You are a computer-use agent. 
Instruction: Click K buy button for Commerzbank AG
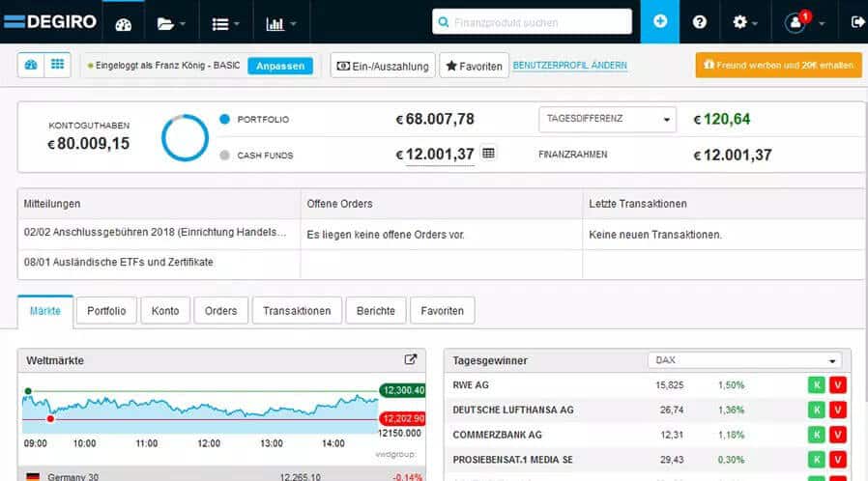click(817, 435)
